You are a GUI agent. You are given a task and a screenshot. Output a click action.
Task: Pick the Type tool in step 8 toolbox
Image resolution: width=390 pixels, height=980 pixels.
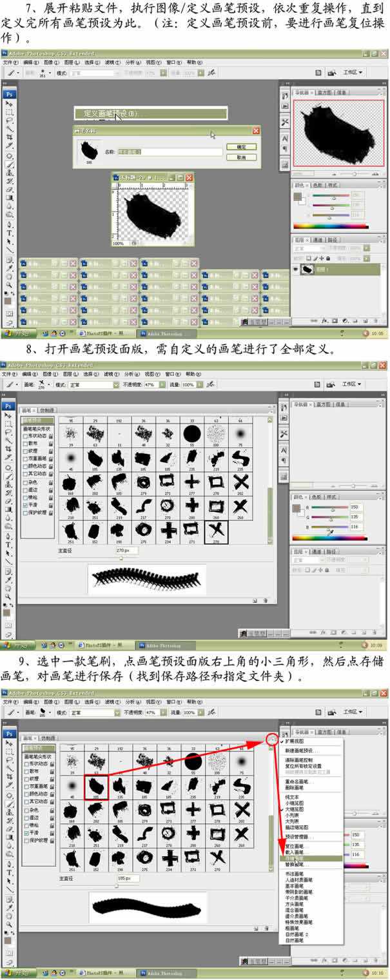pyautogui.click(x=9, y=545)
